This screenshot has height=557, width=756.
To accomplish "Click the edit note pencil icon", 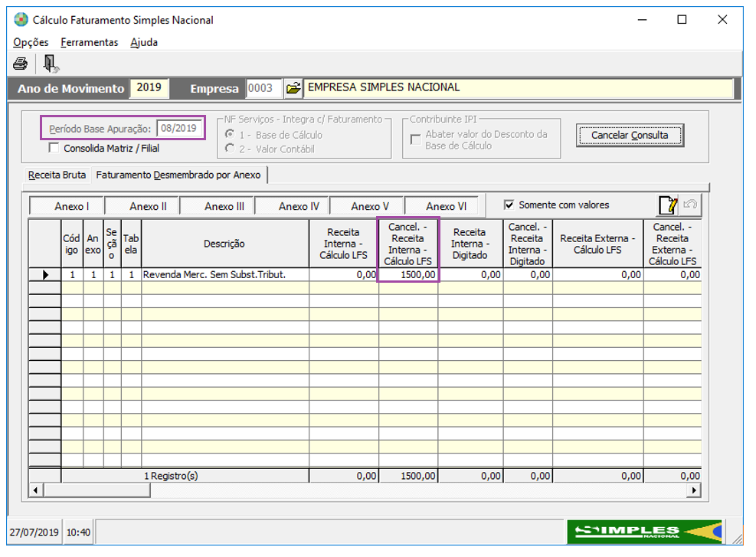I will pos(668,205).
